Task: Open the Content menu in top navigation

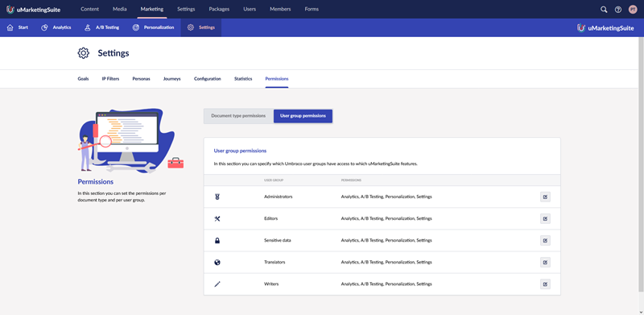Action: (89, 9)
